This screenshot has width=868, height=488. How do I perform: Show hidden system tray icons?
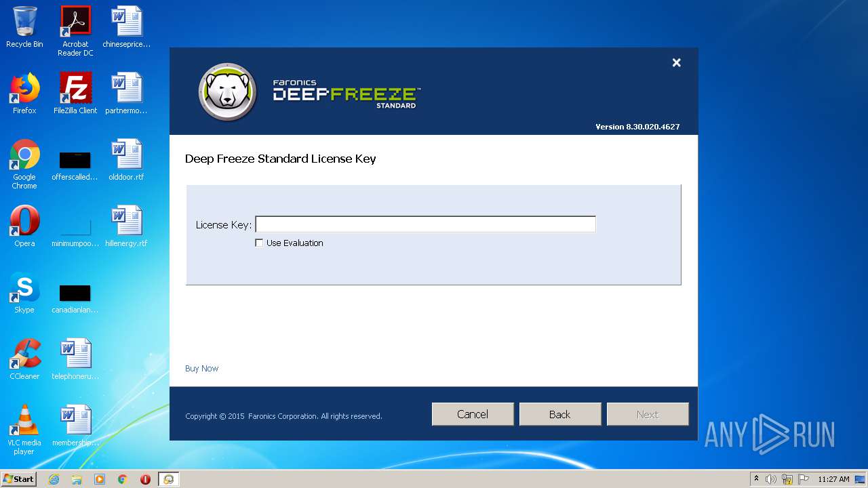click(x=757, y=479)
